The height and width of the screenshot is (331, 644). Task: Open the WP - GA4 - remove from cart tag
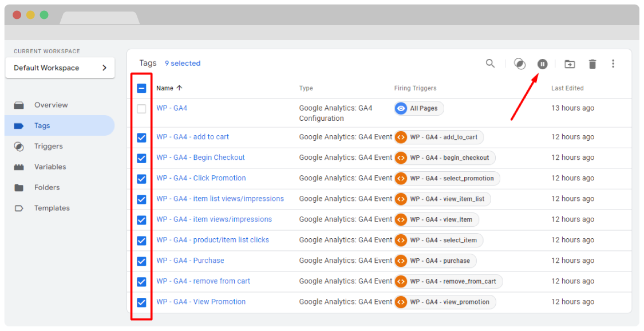tap(203, 281)
